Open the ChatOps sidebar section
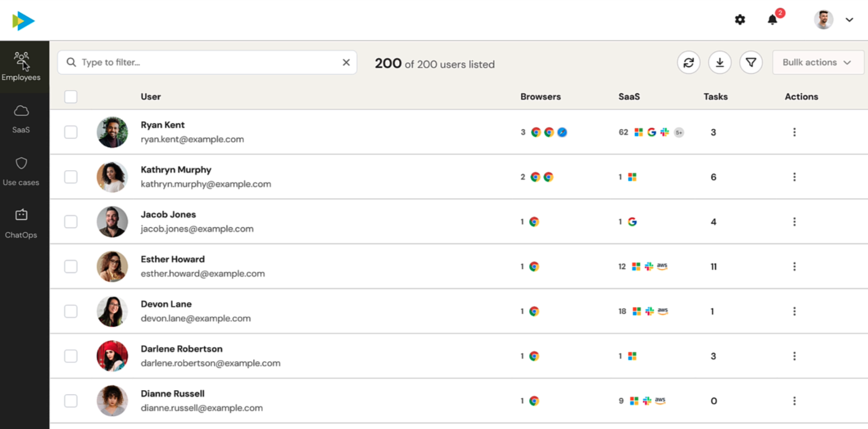Viewport: 868px width, 429px height. pyautogui.click(x=21, y=224)
